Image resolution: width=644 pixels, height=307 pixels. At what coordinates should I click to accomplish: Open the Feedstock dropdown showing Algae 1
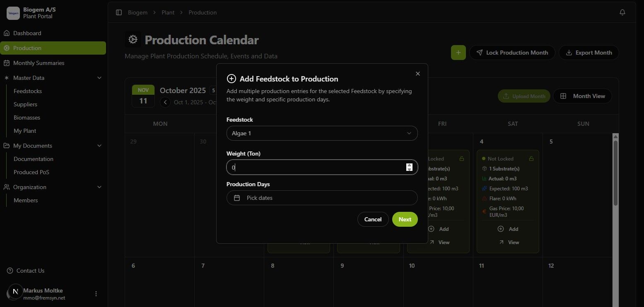pos(322,133)
